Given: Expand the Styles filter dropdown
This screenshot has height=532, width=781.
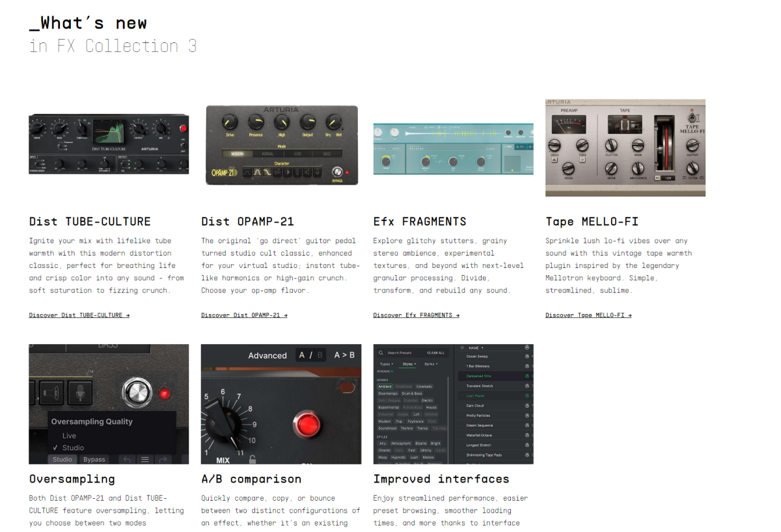Looking at the screenshot, I should [x=409, y=364].
